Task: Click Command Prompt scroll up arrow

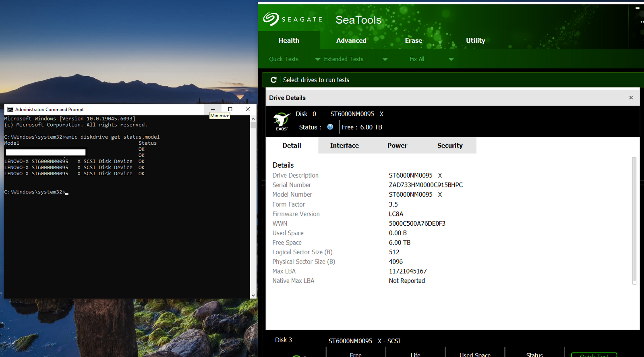Action: coord(253,118)
